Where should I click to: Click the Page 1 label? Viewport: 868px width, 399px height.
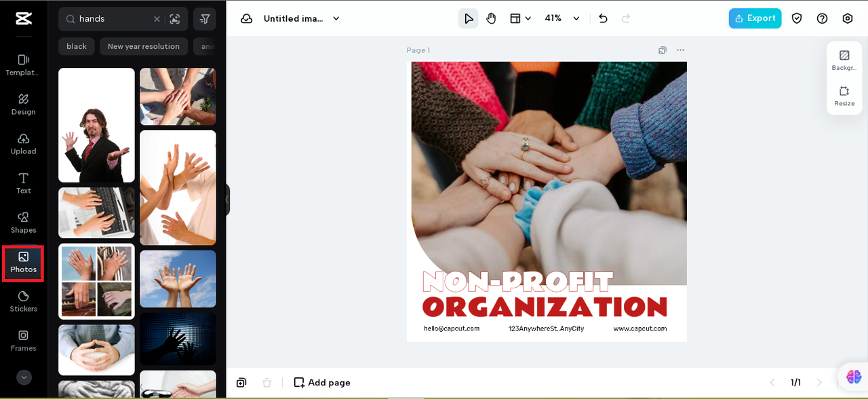click(418, 50)
